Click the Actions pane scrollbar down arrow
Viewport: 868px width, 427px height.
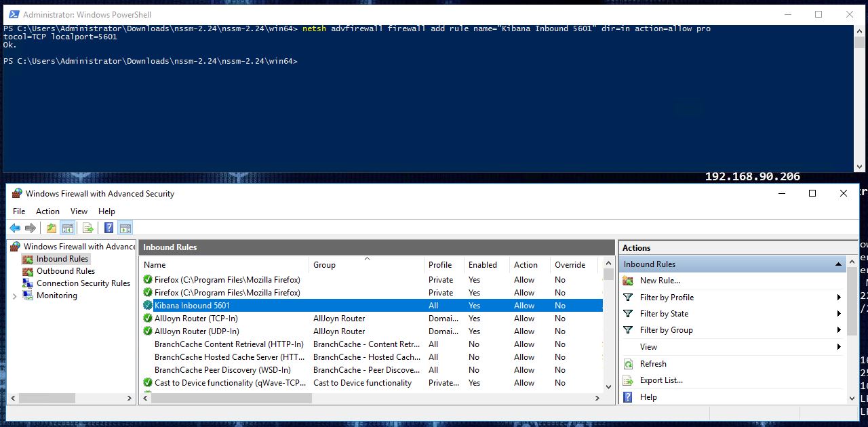click(x=852, y=399)
